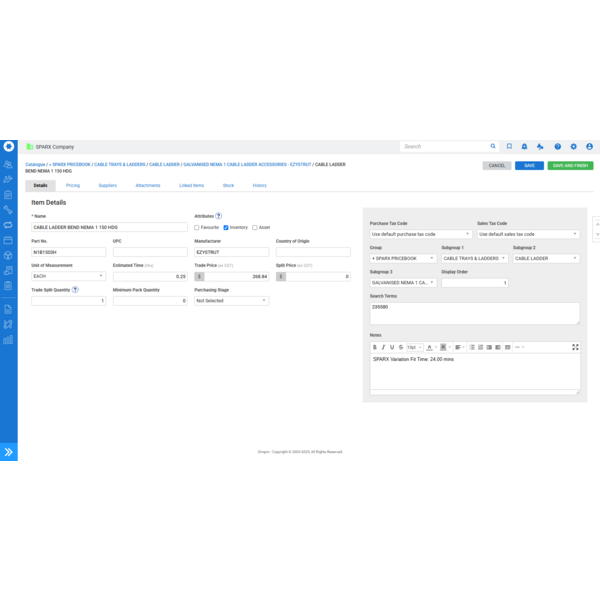Expand Notes editor to fullscreen
Screen dimensions: 600x600
click(x=575, y=347)
